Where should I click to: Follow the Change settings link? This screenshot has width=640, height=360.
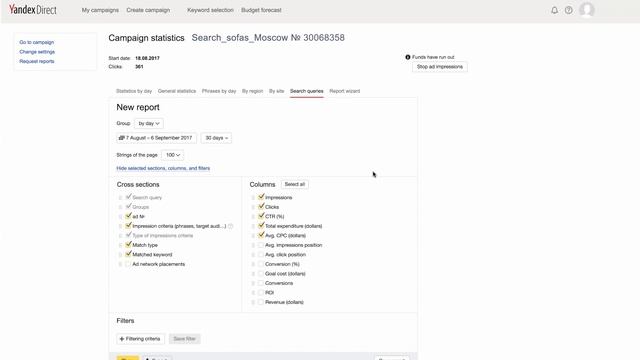coord(37,52)
